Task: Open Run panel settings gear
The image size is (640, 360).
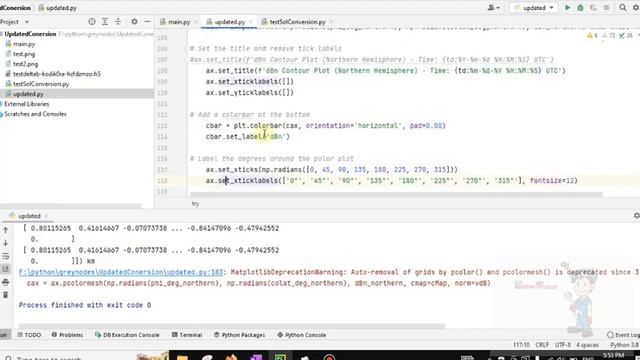Action: pyautogui.click(x=636, y=216)
